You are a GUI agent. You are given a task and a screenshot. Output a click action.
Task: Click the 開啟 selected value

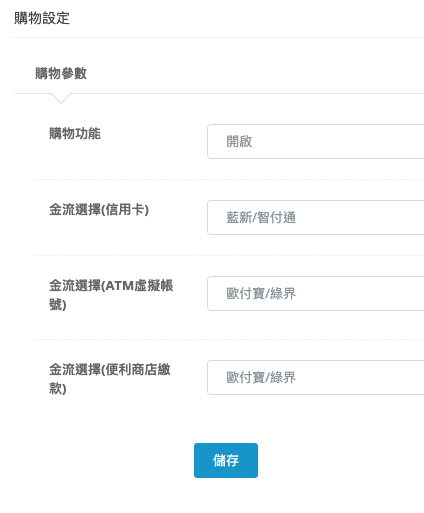coord(239,141)
